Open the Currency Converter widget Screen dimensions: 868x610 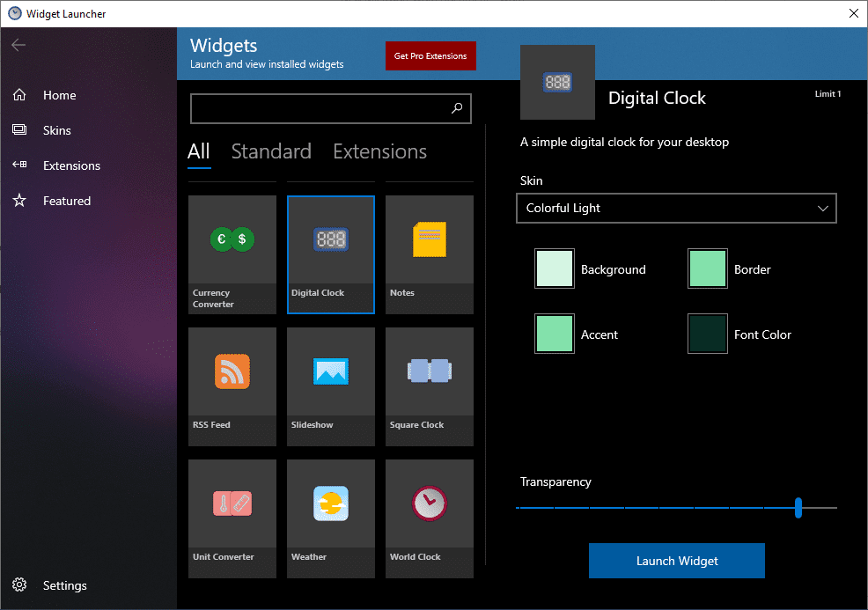232,254
